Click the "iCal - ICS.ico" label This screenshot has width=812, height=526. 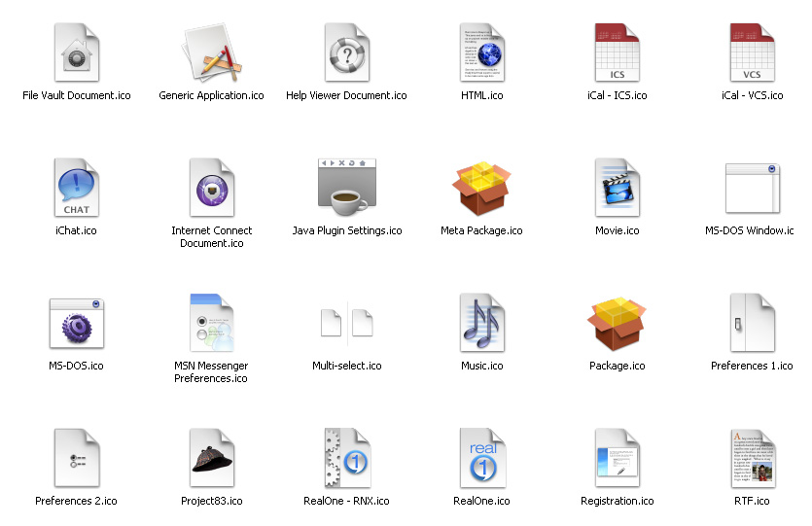618,95
